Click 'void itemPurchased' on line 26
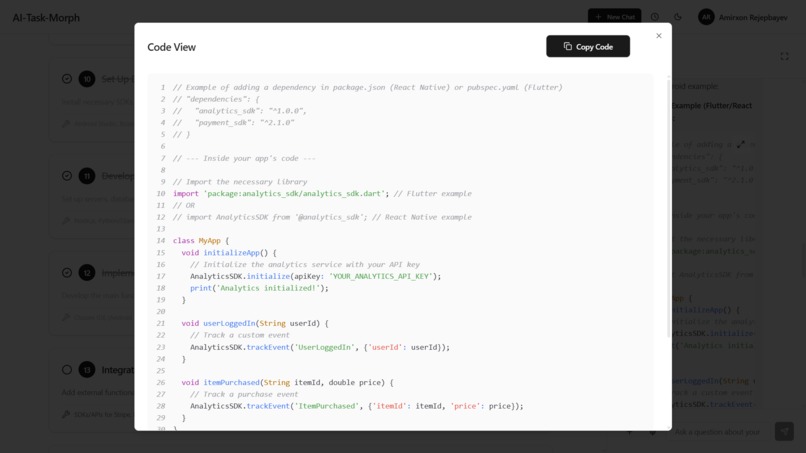Image resolution: width=806 pixels, height=453 pixels. click(x=221, y=383)
